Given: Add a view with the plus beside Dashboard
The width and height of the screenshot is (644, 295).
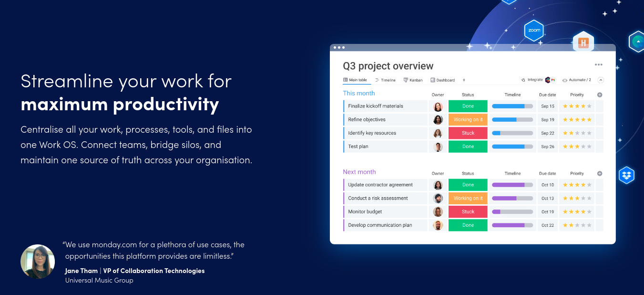Looking at the screenshot, I should coord(464,80).
